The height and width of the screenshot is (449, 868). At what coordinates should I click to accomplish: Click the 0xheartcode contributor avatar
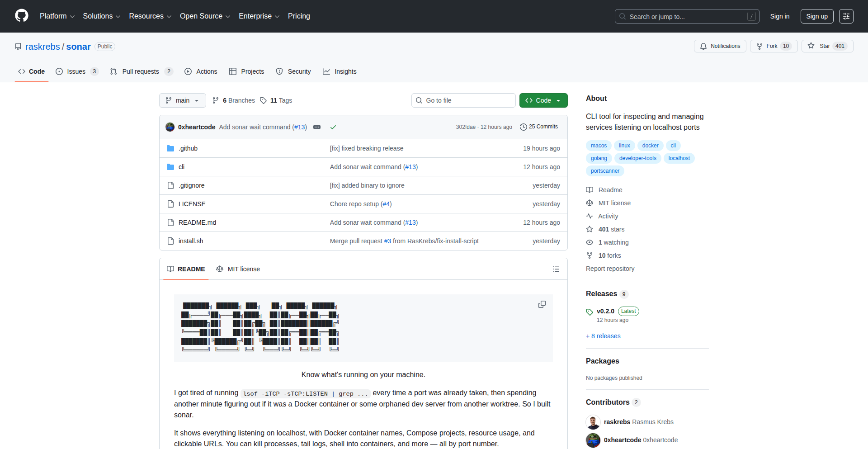click(x=593, y=440)
